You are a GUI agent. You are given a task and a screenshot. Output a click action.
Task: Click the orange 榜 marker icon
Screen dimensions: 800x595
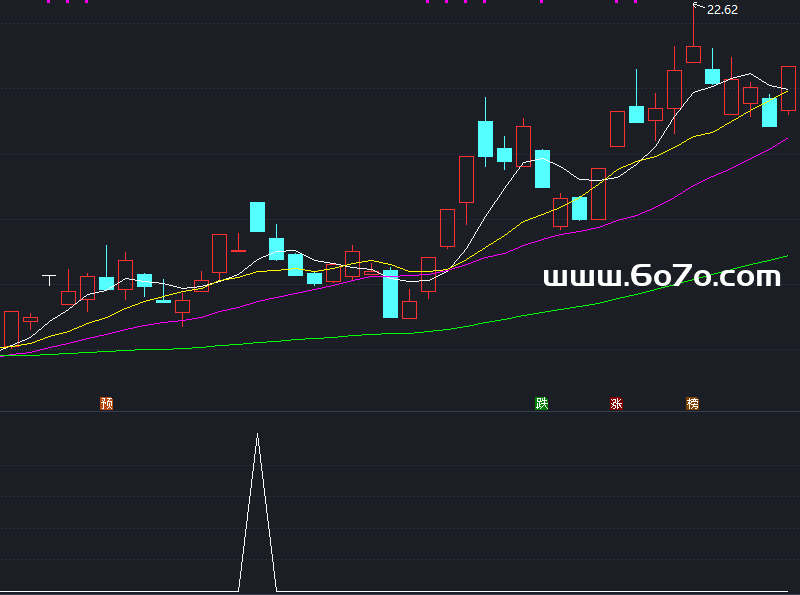click(x=692, y=404)
